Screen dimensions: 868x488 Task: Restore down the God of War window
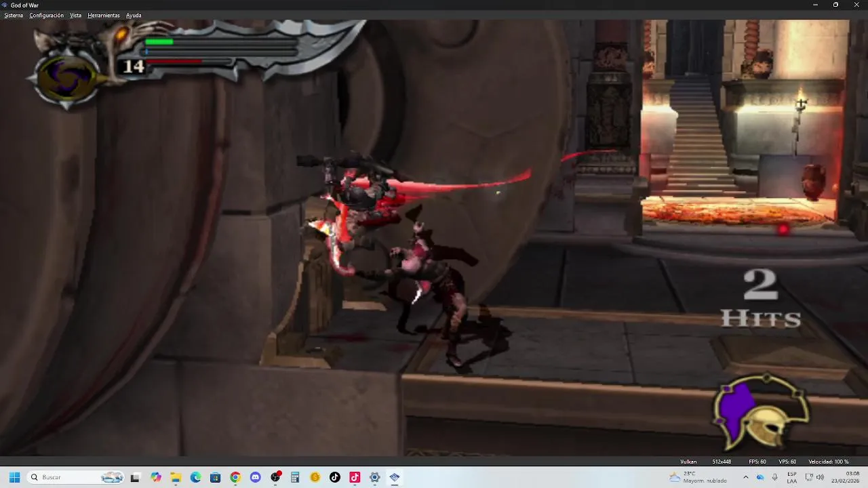click(x=835, y=5)
